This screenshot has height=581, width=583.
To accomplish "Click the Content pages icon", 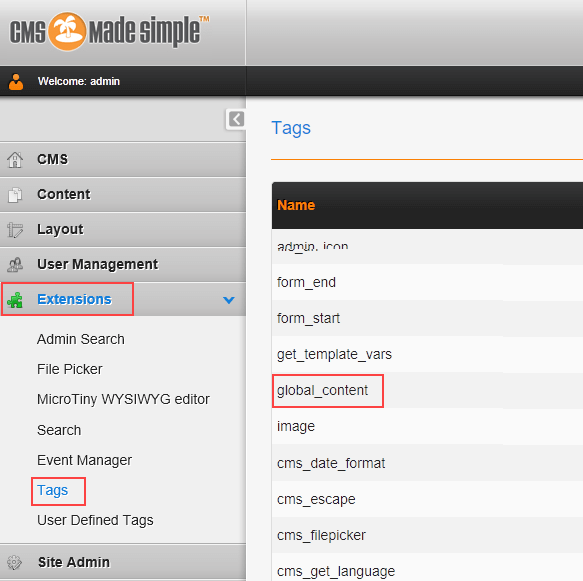I will 15,195.
